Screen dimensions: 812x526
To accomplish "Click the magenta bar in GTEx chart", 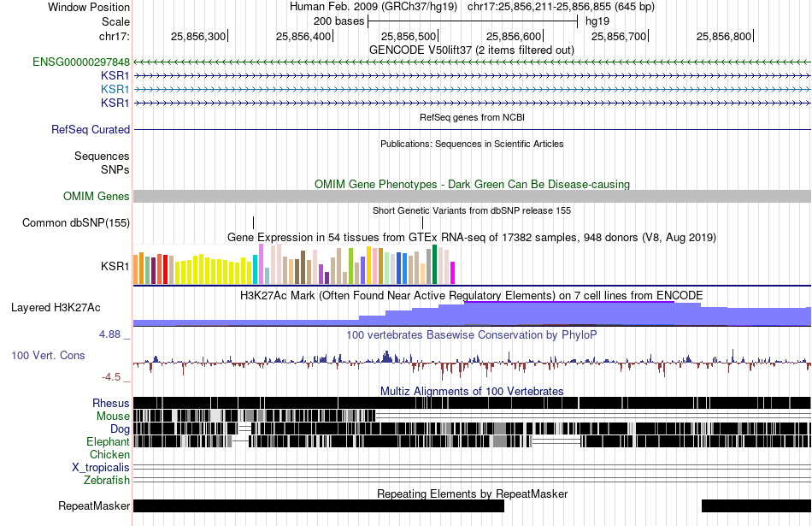I will [x=453, y=273].
